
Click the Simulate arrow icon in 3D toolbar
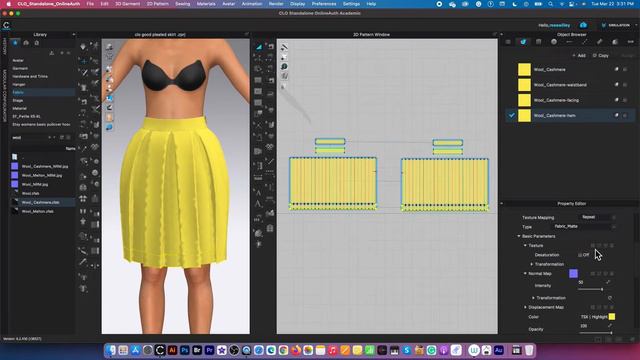(83, 47)
